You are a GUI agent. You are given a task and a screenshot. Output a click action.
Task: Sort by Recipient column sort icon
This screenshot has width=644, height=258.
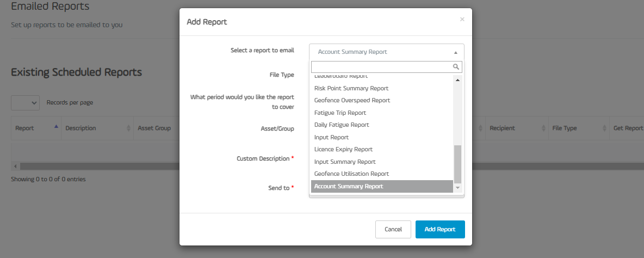(x=543, y=128)
